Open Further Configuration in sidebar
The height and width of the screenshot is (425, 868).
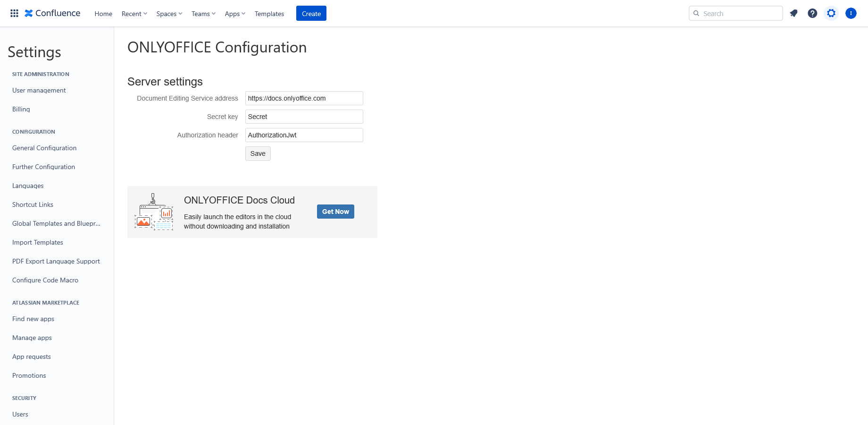tap(43, 167)
